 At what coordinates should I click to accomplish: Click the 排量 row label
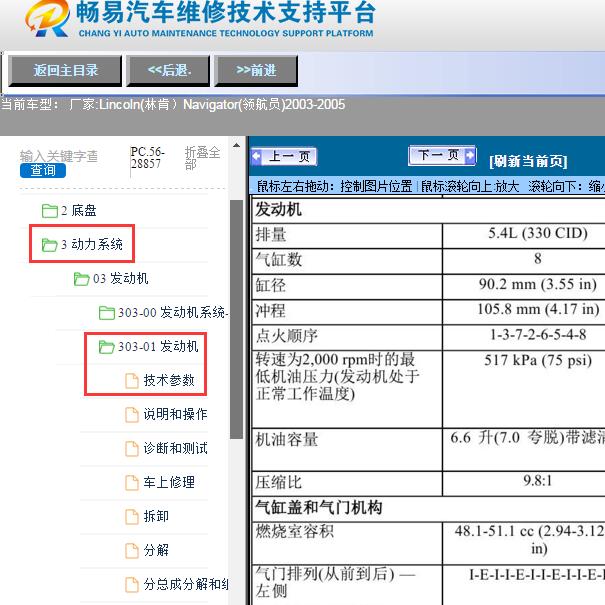270,235
